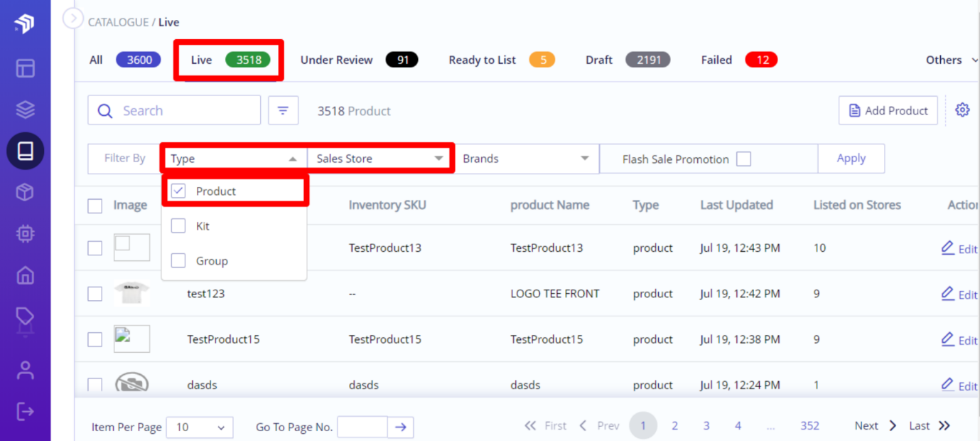Open the stacked layers icon in sidebar
This screenshot has width=980, height=441.
(x=25, y=110)
